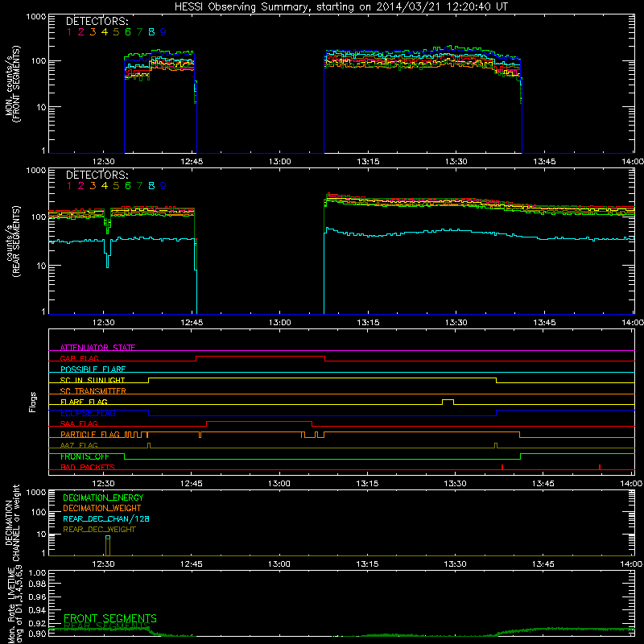644x644 pixels.
Task: Click the raised step of the GAP_FLAG line
Action: (x=260, y=357)
